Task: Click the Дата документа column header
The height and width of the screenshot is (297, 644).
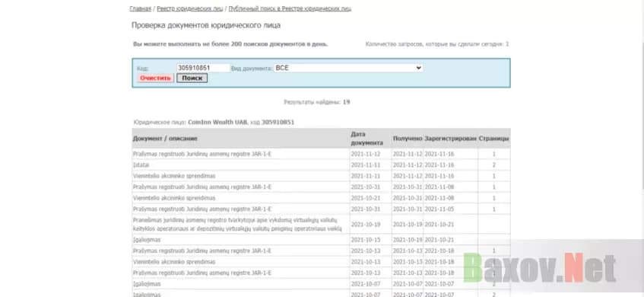Action: coord(366,139)
